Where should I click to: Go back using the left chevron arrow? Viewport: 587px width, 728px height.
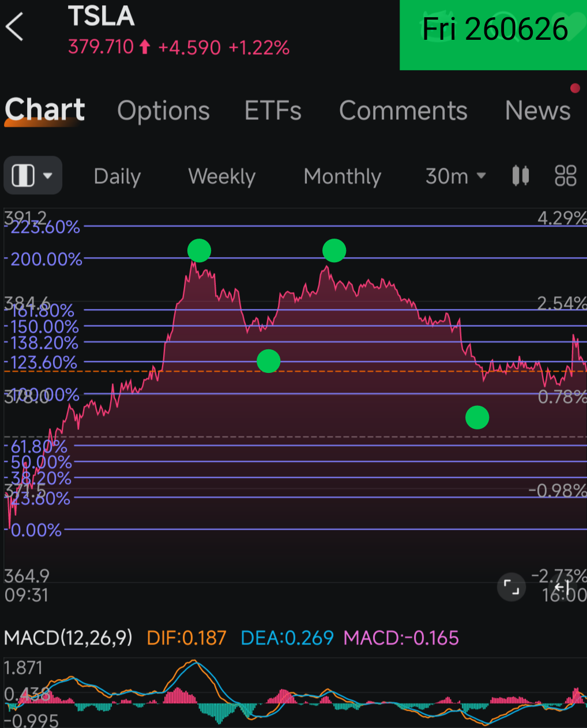(14, 27)
